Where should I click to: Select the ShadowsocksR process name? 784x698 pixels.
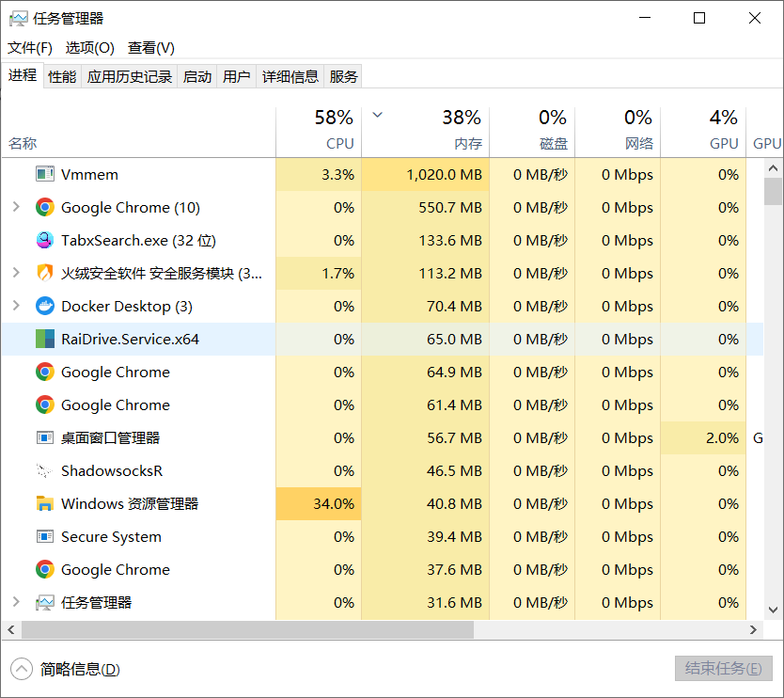[x=112, y=471]
